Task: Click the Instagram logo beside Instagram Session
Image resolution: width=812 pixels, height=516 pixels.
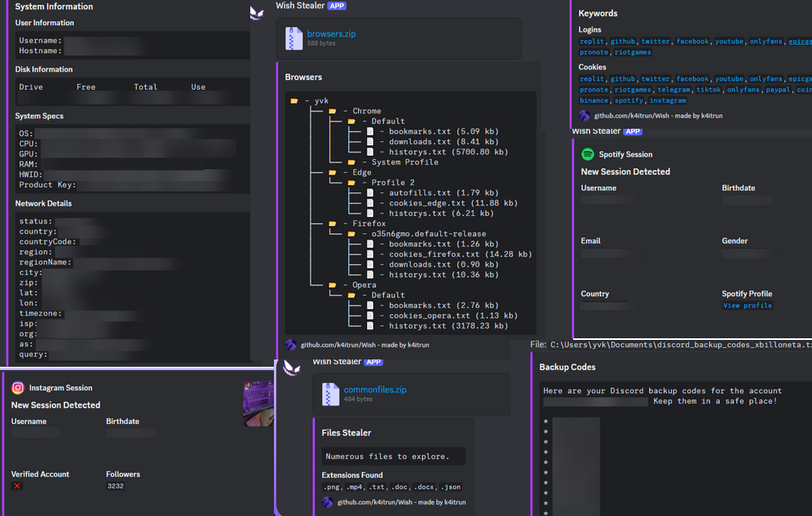Action: (x=18, y=388)
